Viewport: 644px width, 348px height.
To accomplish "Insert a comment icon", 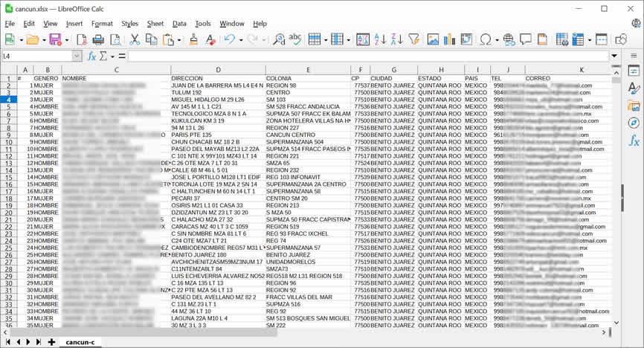I will point(526,39).
